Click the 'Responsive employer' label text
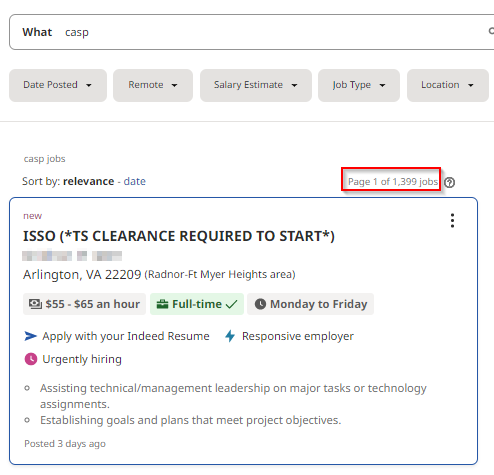This screenshot has width=494, height=475. [298, 336]
